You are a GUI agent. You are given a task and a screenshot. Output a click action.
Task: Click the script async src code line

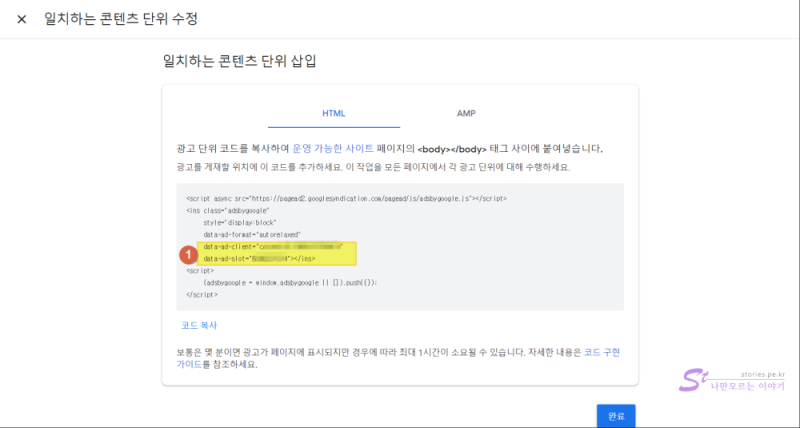[346, 198]
